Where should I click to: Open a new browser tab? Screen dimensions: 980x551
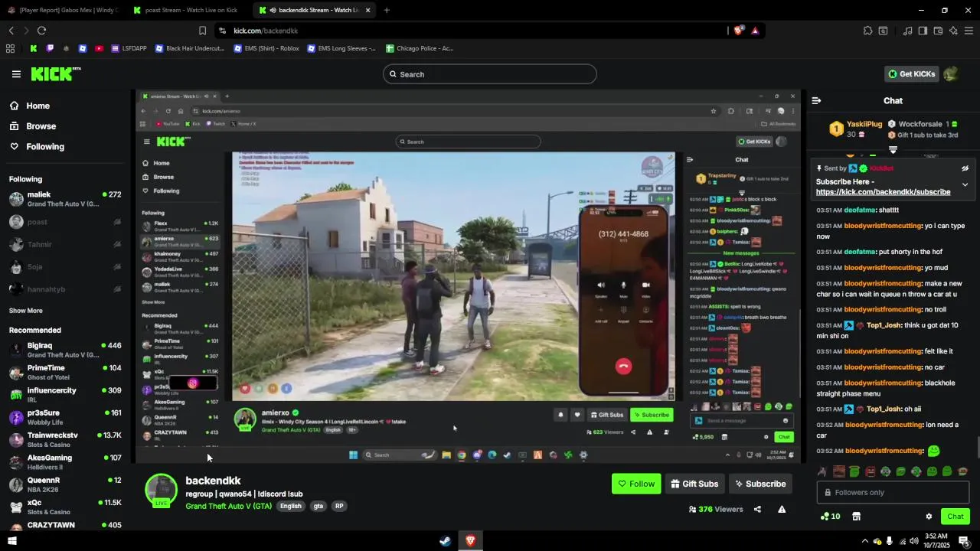[387, 10]
